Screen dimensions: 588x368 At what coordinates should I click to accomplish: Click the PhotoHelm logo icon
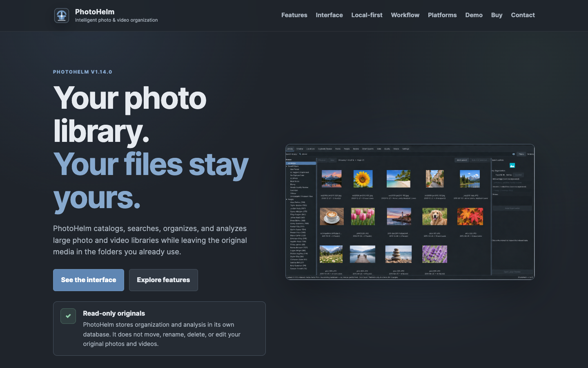[62, 16]
